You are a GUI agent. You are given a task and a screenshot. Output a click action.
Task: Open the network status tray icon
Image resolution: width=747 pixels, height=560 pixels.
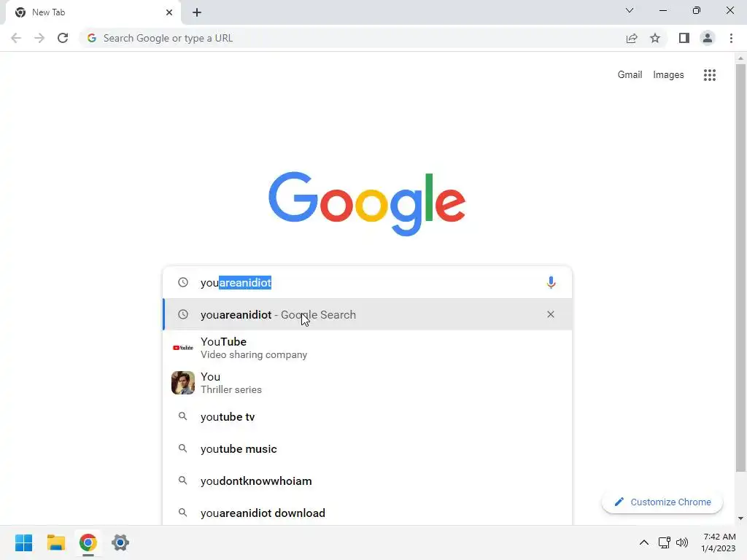pos(664,542)
